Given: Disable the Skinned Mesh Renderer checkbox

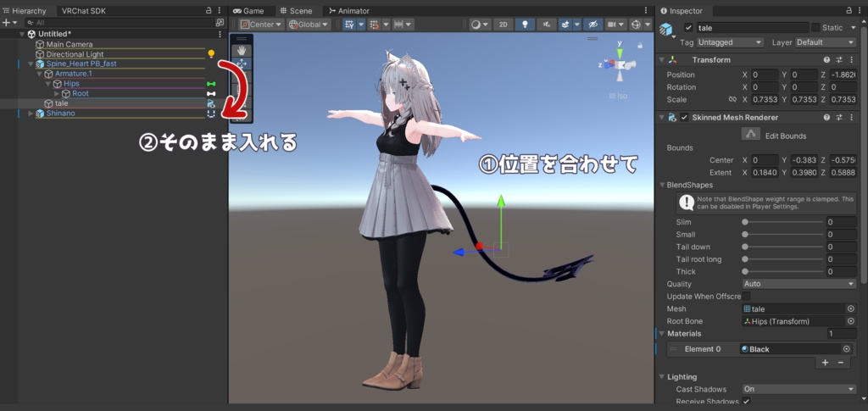Looking at the screenshot, I should [684, 117].
